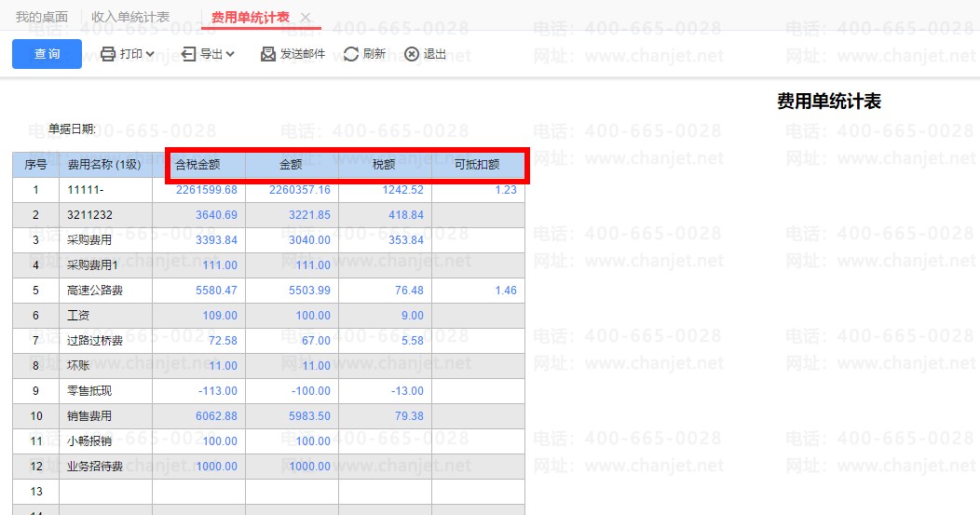
Task: Click the 109.00 value in 工资 row
Action: point(219,316)
